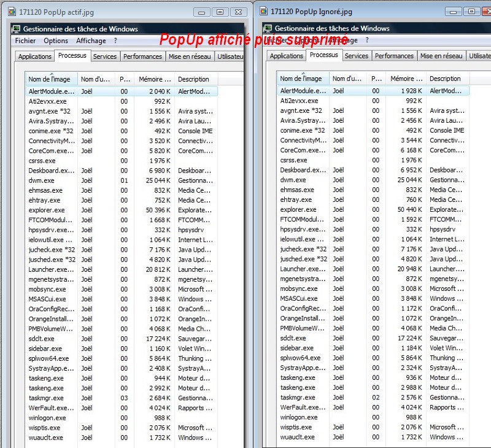Minimize the PopUp Ignoré.jpg window
The image size is (491, 448).
coord(453,12)
